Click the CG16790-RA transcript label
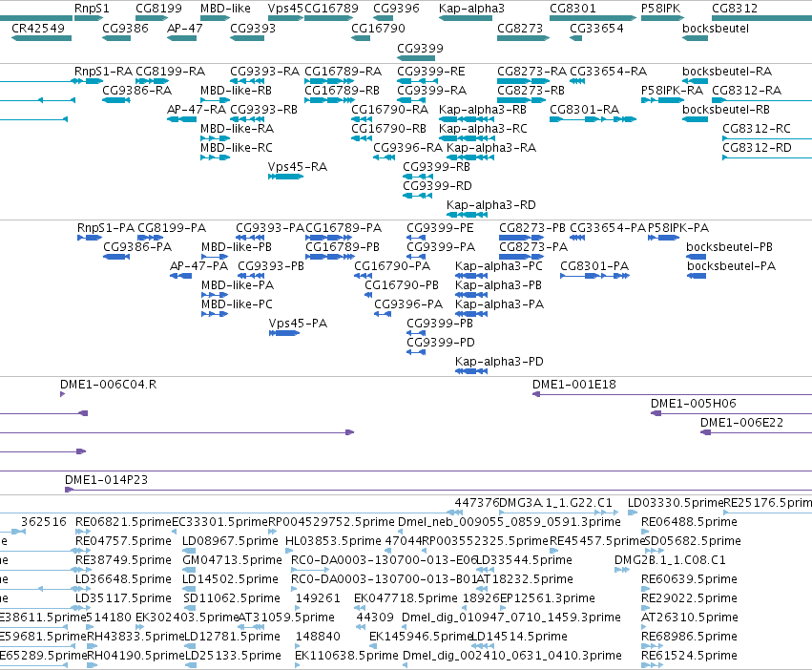The width and height of the screenshot is (812, 670). (389, 110)
